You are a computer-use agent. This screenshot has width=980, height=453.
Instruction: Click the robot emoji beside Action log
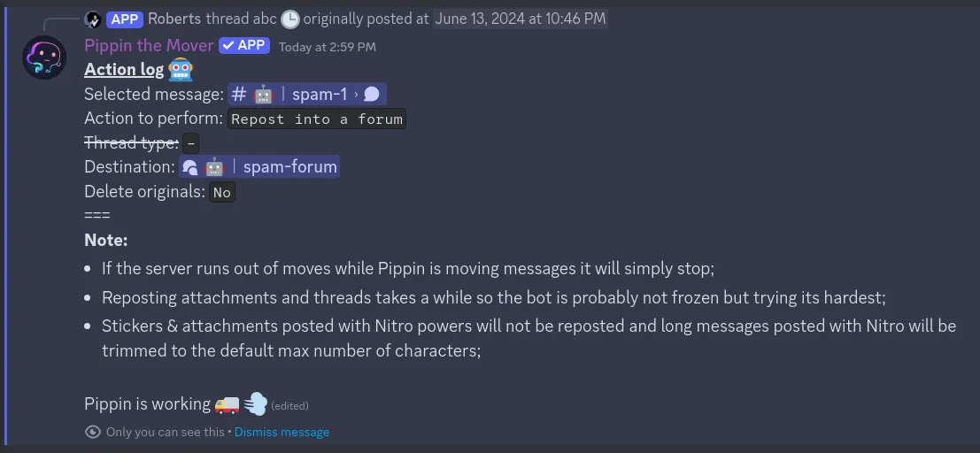[x=180, y=70]
